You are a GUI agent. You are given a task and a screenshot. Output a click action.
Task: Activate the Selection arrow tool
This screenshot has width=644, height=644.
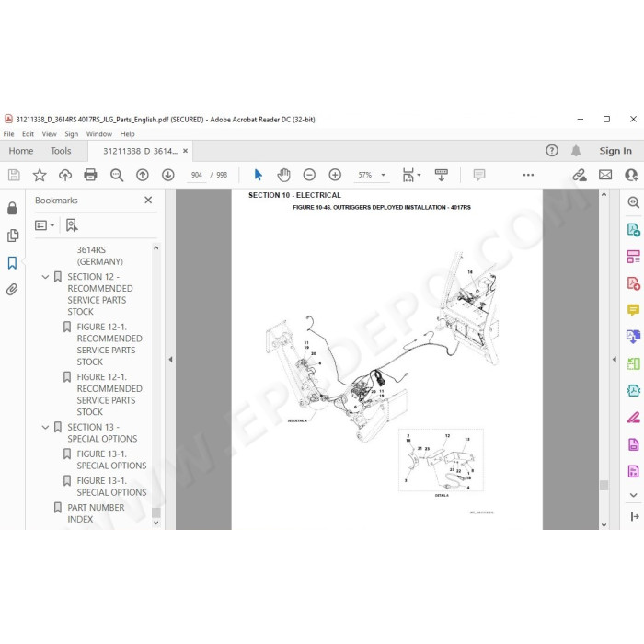coord(258,175)
